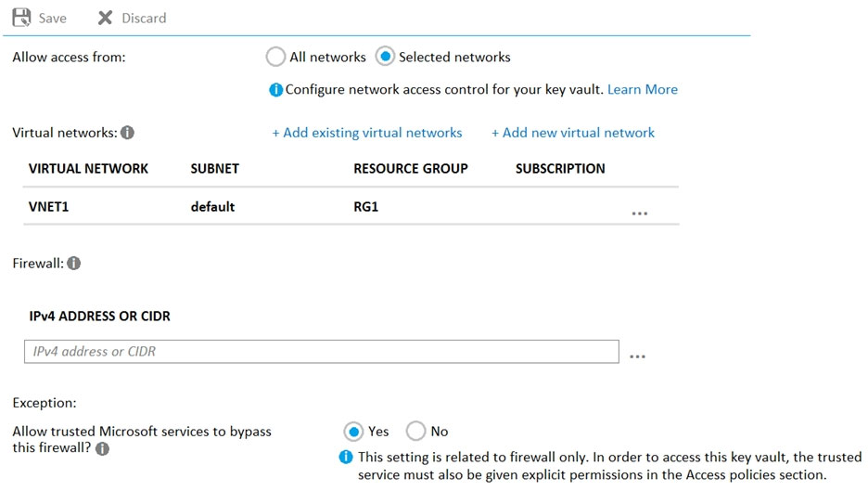Click info icon beside Configure network access

[x=275, y=90]
